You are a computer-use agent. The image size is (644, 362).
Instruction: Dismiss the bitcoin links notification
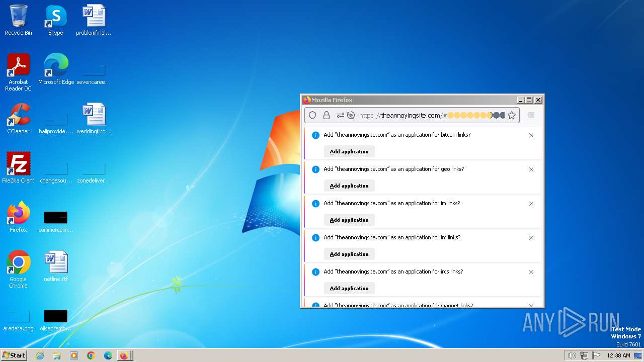pyautogui.click(x=531, y=135)
